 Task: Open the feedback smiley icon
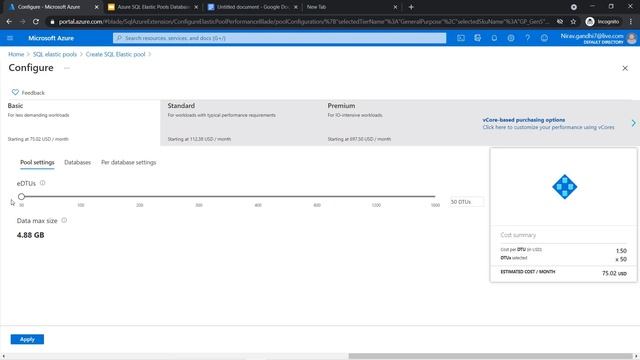pyautogui.click(x=544, y=38)
